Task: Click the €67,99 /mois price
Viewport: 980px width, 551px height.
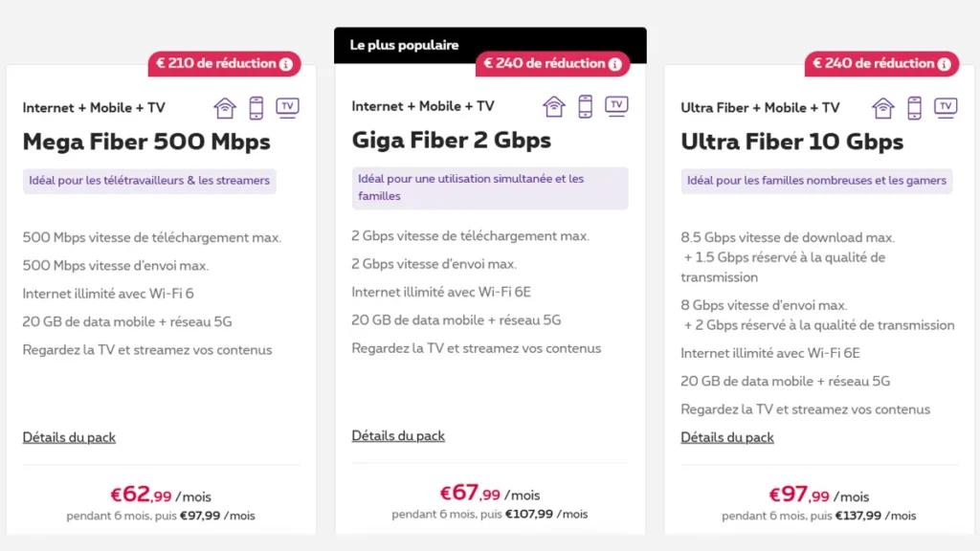Action: tap(490, 495)
